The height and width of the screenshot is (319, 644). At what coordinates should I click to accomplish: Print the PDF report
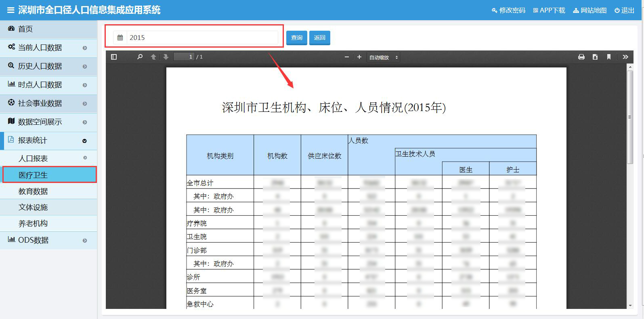pos(581,57)
